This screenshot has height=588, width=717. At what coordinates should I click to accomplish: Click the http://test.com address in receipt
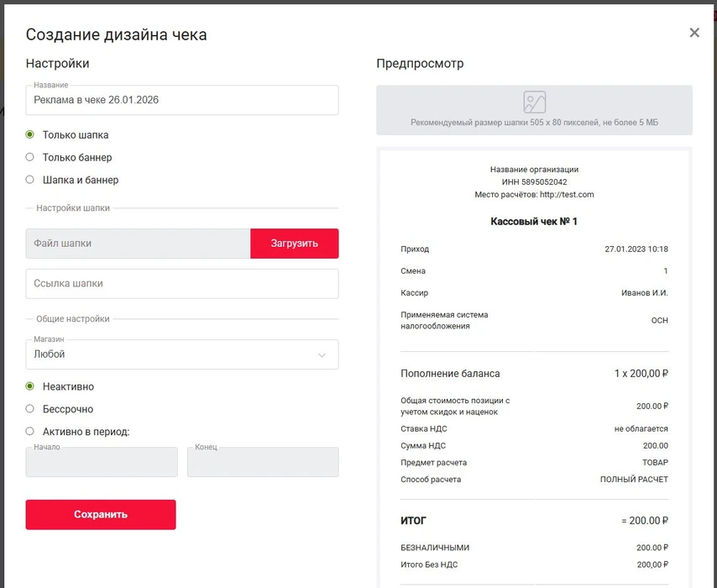pyautogui.click(x=567, y=195)
